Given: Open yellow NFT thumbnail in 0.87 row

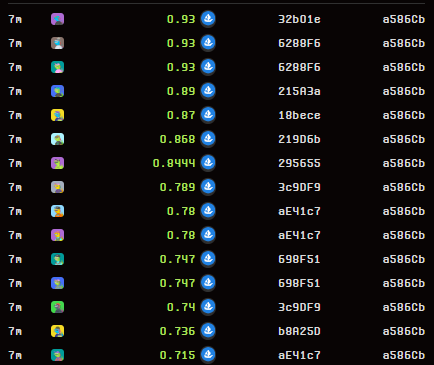Looking at the screenshot, I should coord(57,115).
